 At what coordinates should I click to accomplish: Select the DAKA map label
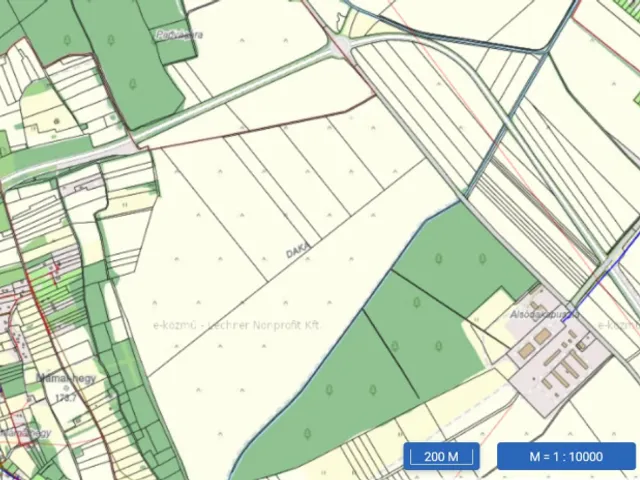click(298, 250)
